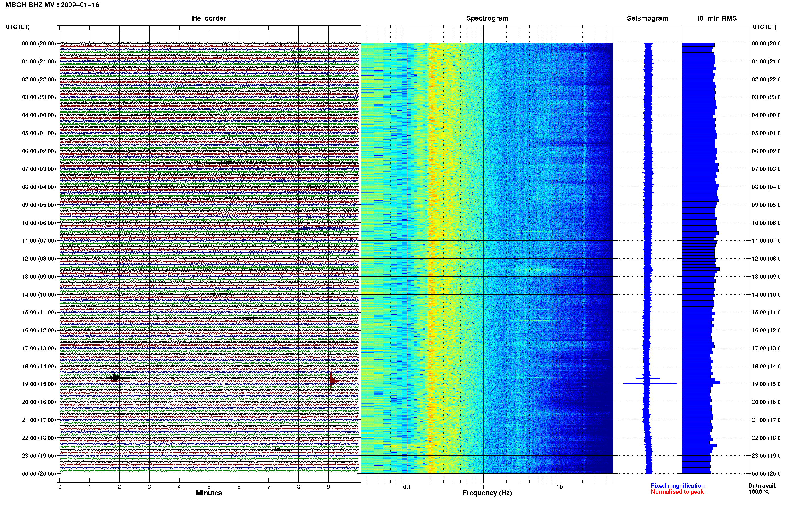Click the 12:00 (08:00) label beside the Helicorder

[39, 259]
